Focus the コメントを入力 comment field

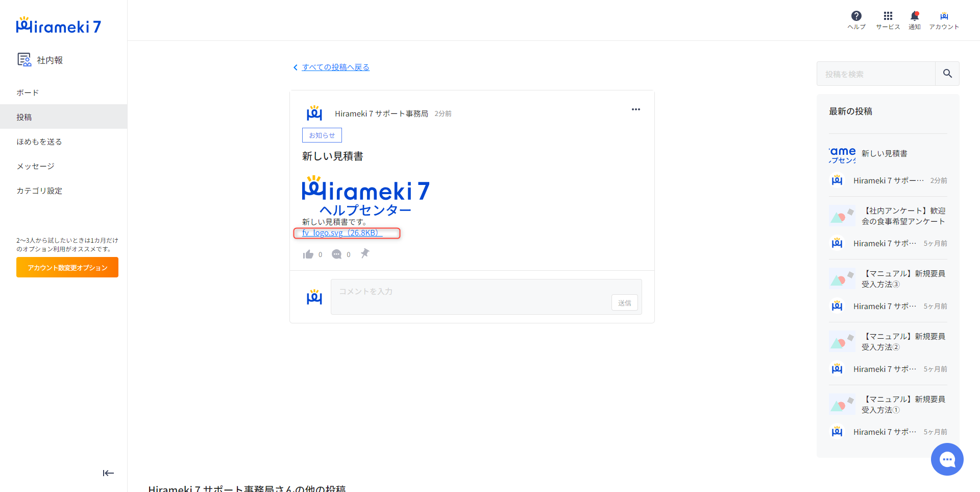pos(486,297)
